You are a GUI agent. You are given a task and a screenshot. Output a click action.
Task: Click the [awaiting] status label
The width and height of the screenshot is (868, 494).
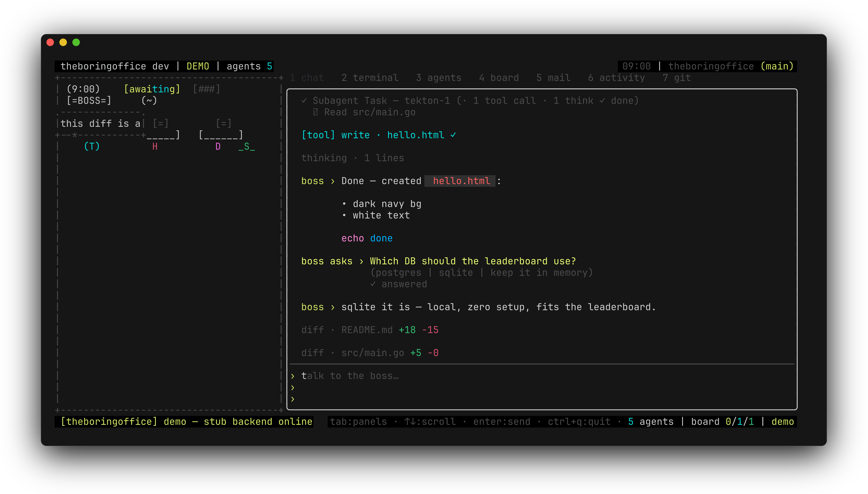click(x=152, y=89)
